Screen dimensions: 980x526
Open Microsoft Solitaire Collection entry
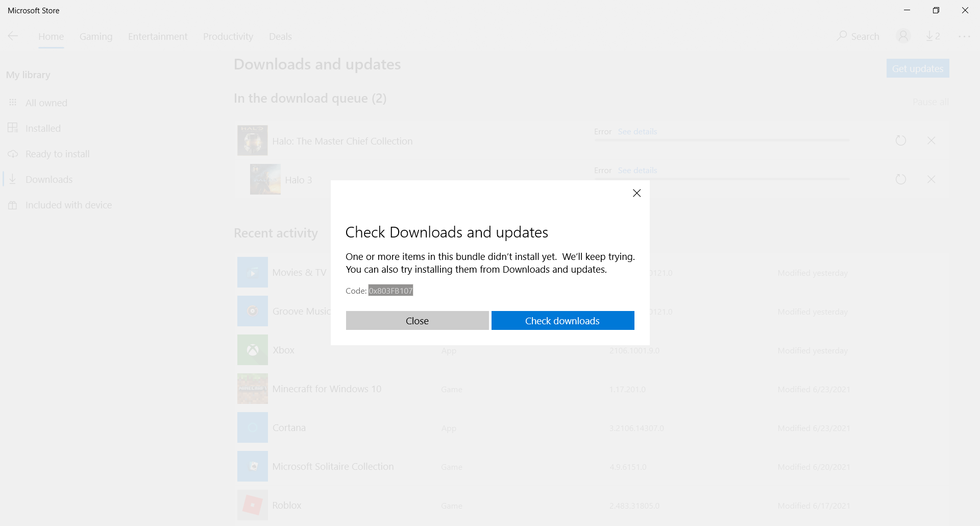(592, 466)
